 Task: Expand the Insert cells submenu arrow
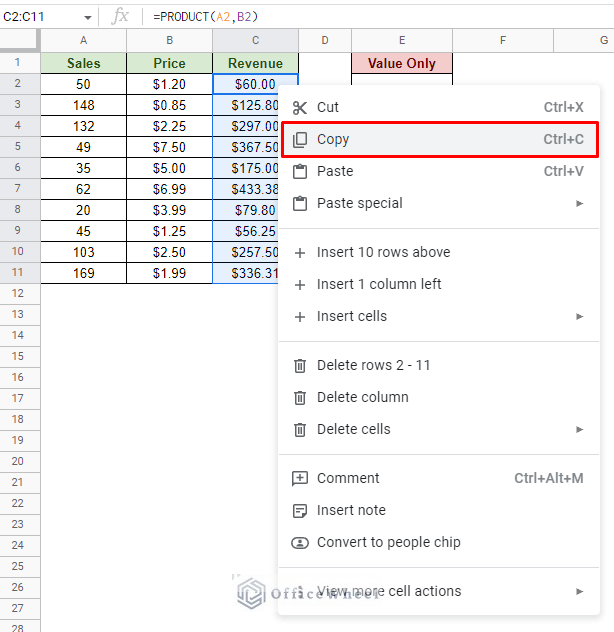[x=579, y=316]
